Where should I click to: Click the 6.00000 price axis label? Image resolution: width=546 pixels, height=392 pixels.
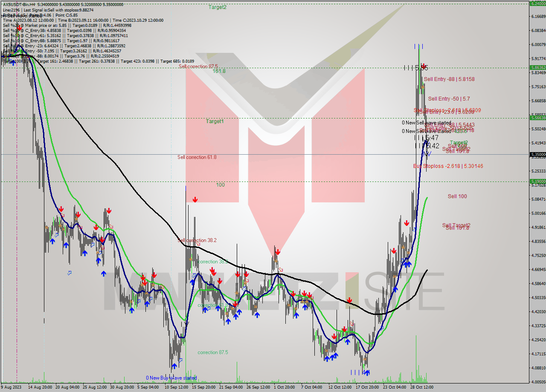click(538, 44)
